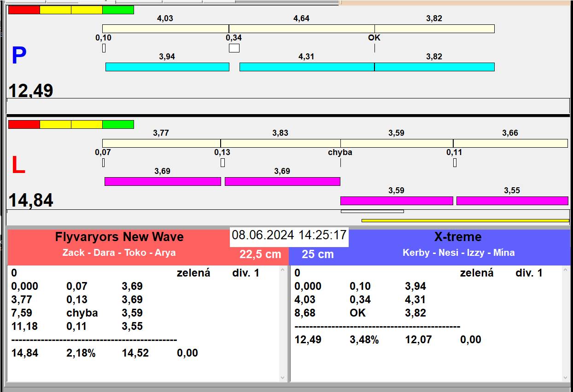Select the cyan 4,31 bar in lane P
573x392 pixels.
click(x=307, y=67)
